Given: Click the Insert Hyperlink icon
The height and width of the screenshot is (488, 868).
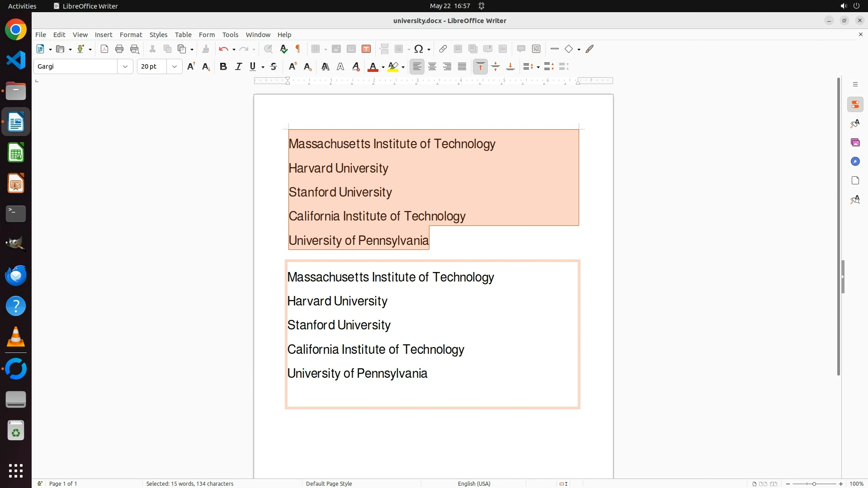Looking at the screenshot, I should pyautogui.click(x=443, y=49).
